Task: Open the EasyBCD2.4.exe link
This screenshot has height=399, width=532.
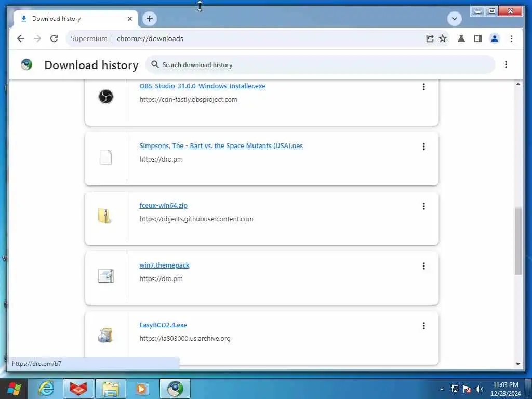Action: (163, 325)
